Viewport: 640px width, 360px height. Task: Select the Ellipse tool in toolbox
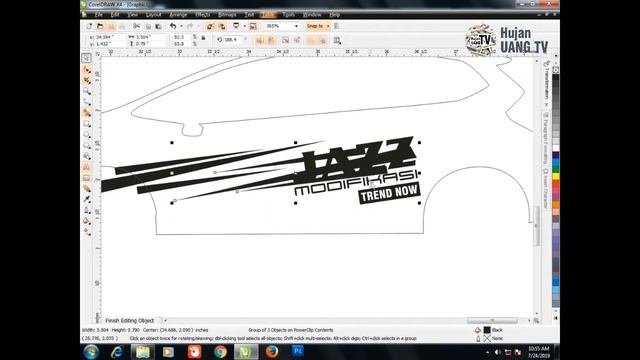[x=87, y=134]
